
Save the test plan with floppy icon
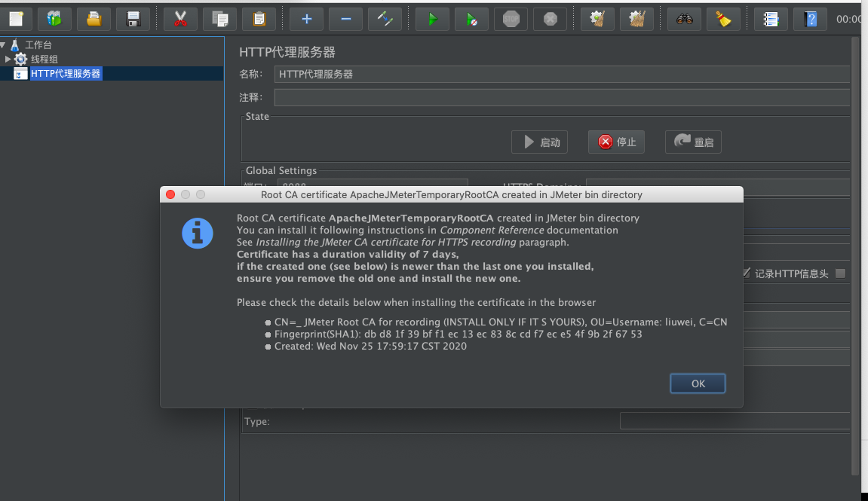click(x=133, y=19)
